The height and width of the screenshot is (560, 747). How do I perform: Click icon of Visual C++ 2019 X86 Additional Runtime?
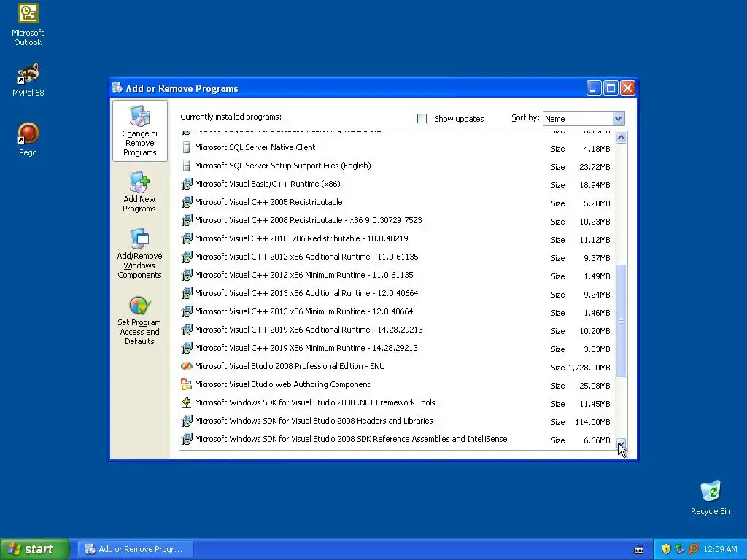(186, 330)
